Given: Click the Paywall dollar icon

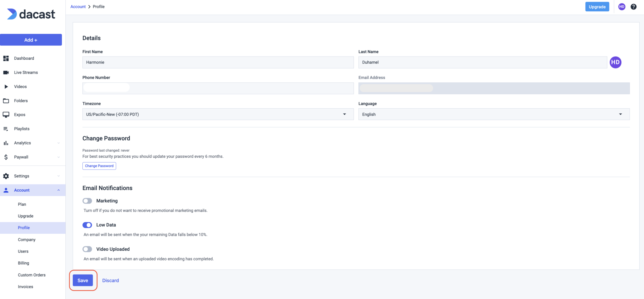Looking at the screenshot, I should click(6, 157).
